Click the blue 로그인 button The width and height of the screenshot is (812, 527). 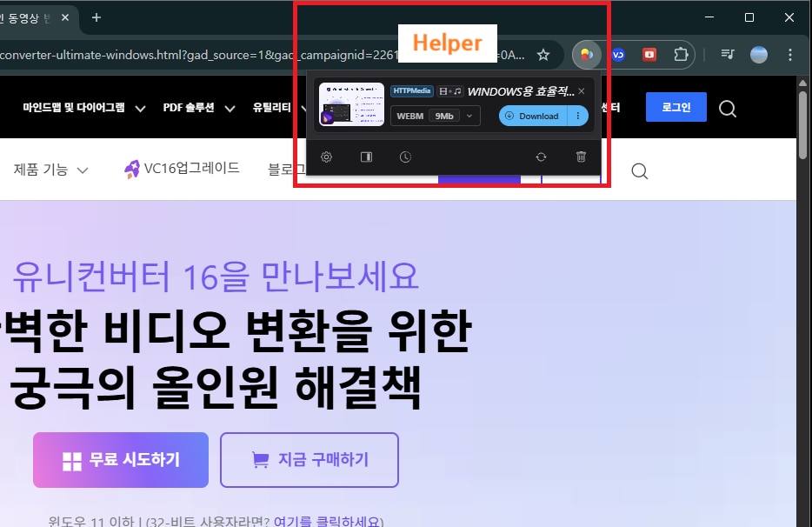[676, 107]
